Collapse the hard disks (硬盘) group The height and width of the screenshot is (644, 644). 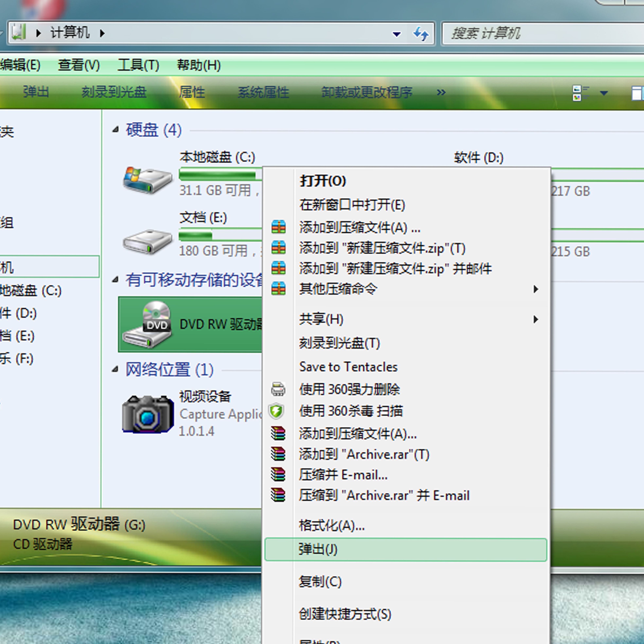pyautogui.click(x=116, y=130)
